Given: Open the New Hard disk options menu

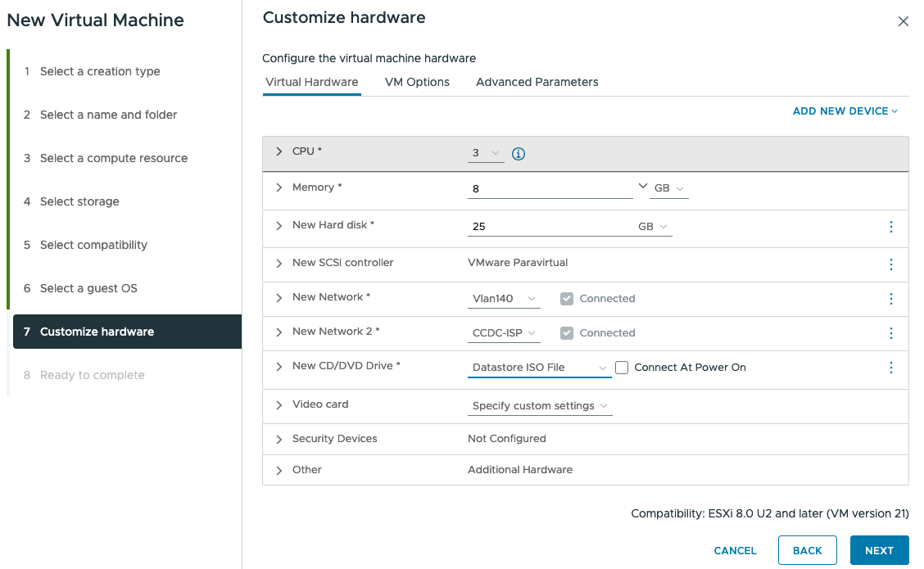Looking at the screenshot, I should pos(891,227).
